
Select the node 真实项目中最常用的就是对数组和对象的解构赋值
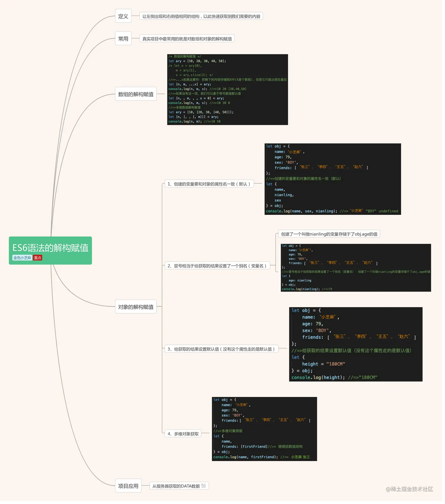[187, 39]
